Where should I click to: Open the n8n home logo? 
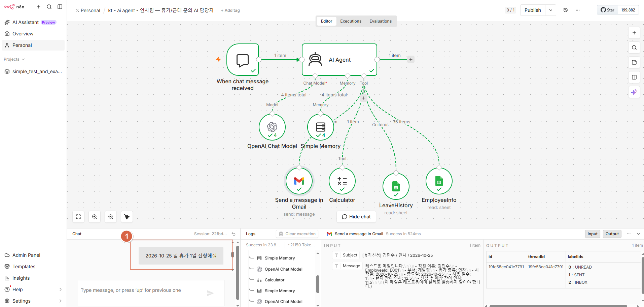point(14,7)
